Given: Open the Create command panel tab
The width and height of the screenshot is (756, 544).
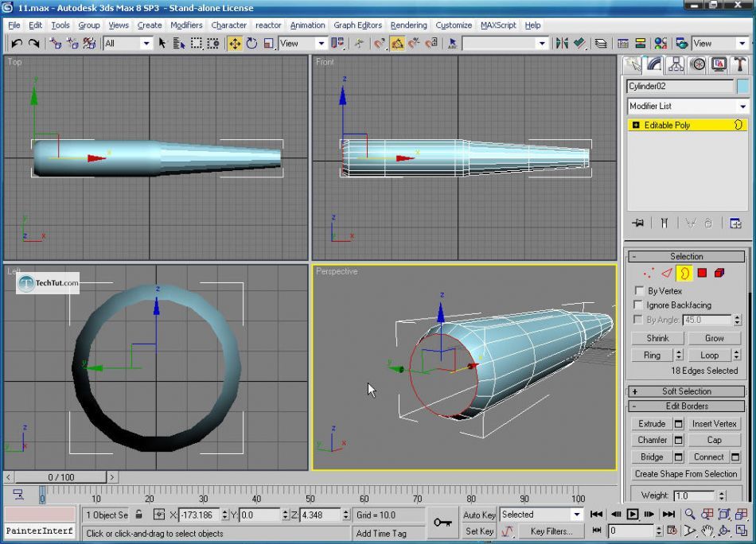Looking at the screenshot, I should [x=632, y=64].
